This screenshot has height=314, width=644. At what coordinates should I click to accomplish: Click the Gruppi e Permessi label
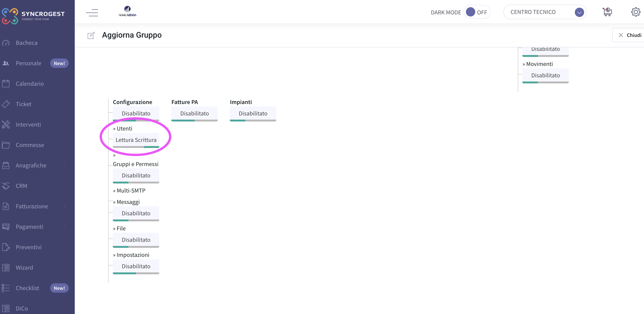click(x=136, y=164)
